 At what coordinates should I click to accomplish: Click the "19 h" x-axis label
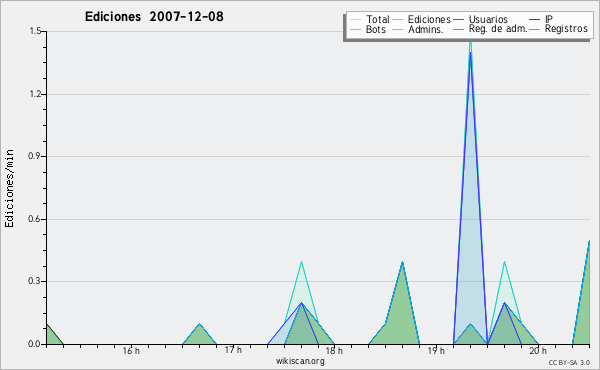pyautogui.click(x=436, y=351)
